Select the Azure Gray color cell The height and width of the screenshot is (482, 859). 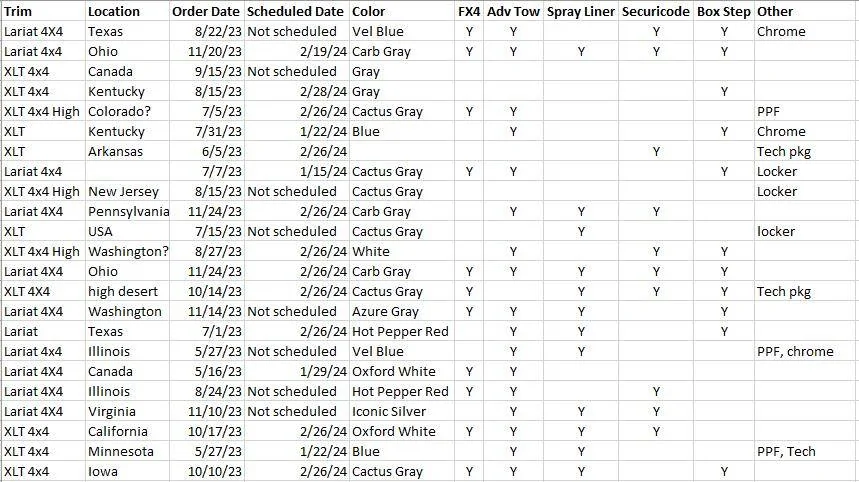click(x=402, y=312)
